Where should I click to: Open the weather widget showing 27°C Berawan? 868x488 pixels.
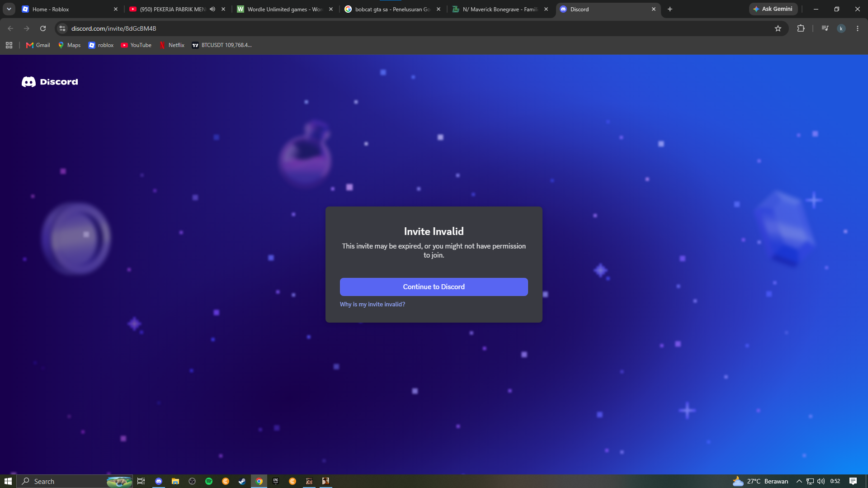[760, 481]
